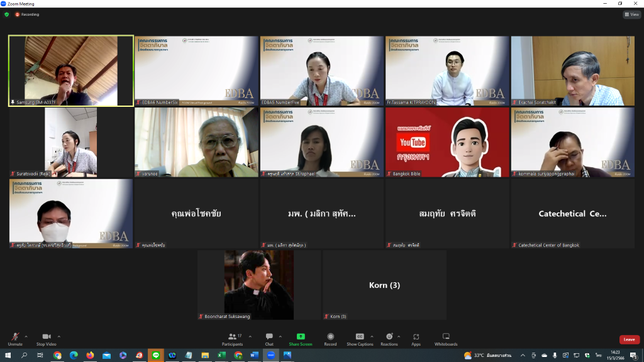Open the Mail app from the taskbar
Viewport: 644px width, 362px height.
tap(106, 355)
